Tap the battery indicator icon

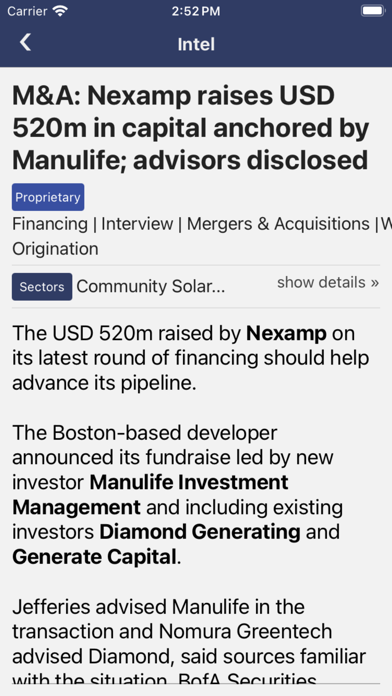pyautogui.click(x=372, y=11)
